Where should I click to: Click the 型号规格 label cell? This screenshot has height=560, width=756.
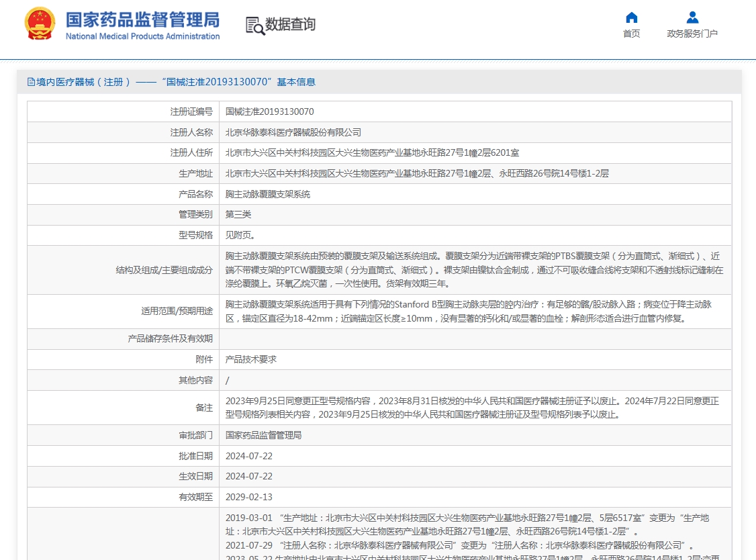[124, 236]
